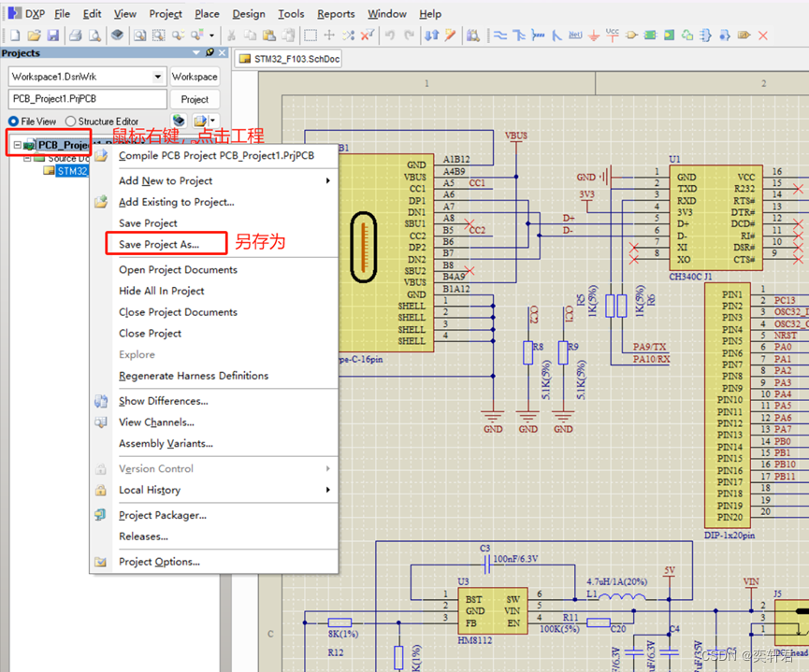Select the Place Net Label tool
Screen dimensions: 809x672
point(575,36)
